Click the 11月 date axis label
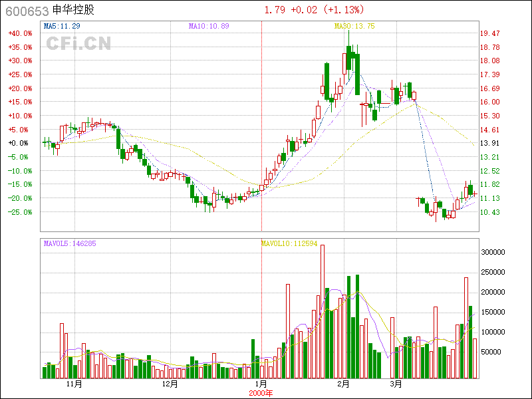Viewport: 532px width, 399px height. point(74,384)
